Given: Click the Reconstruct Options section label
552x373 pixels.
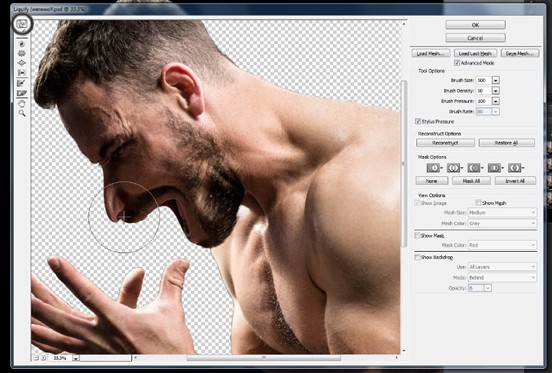Looking at the screenshot, I should click(x=439, y=134).
